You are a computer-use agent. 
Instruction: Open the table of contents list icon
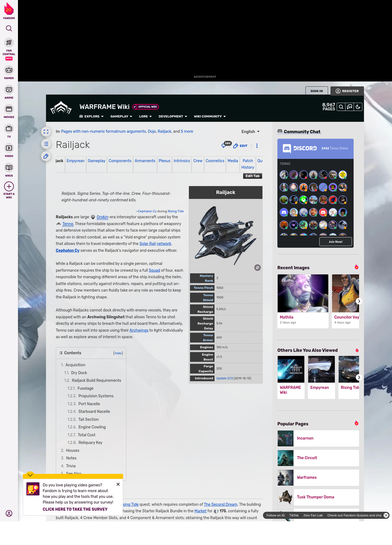pos(46,144)
